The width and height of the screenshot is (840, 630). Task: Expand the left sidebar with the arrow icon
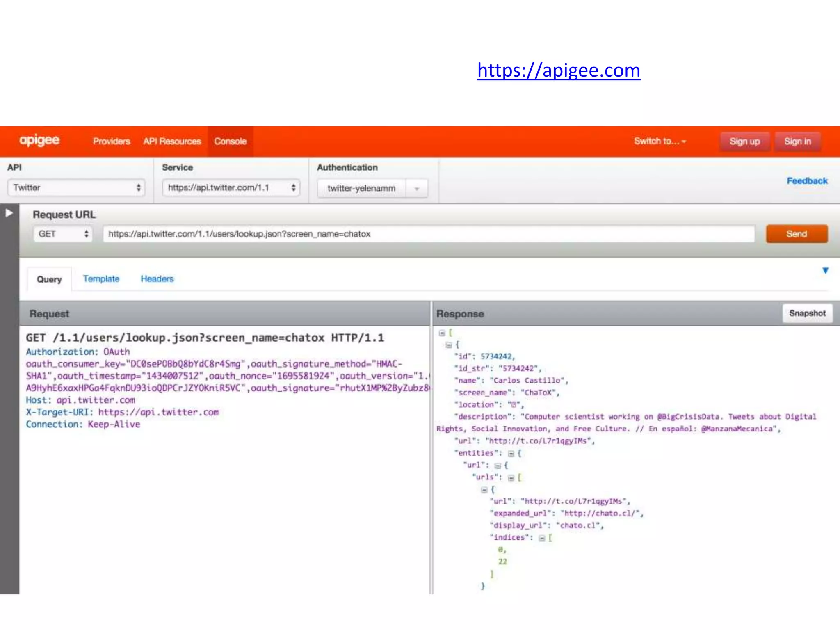tap(9, 213)
